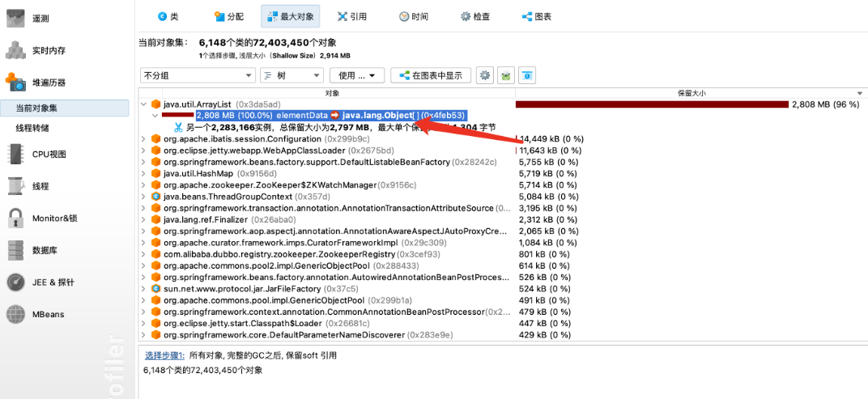Collapse the elementData Object[] row

(155, 116)
